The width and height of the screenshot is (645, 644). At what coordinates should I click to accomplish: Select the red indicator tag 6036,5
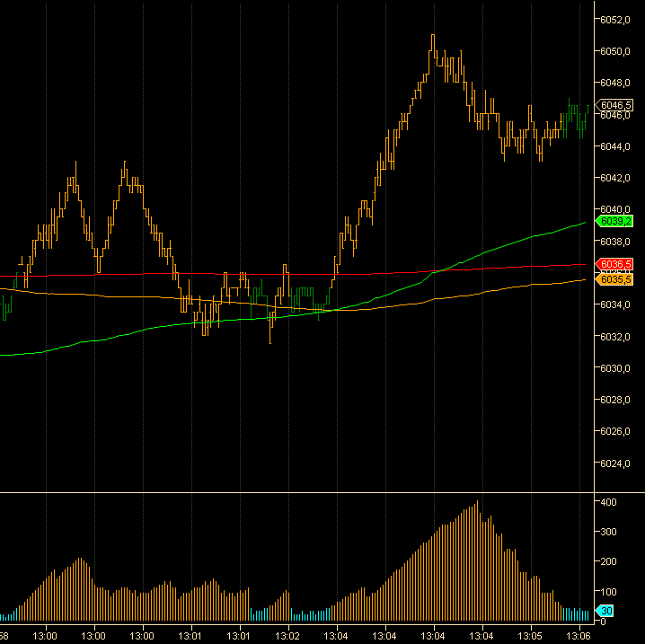pyautogui.click(x=614, y=264)
